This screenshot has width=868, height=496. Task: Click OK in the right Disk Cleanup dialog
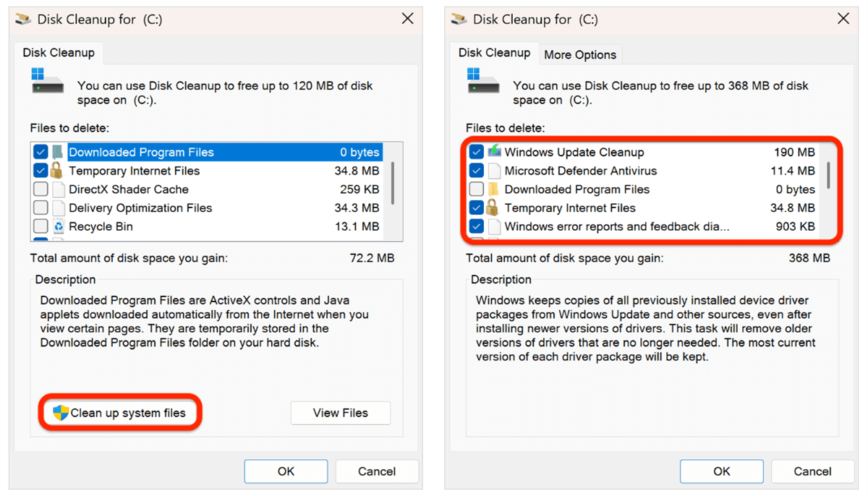click(x=721, y=471)
